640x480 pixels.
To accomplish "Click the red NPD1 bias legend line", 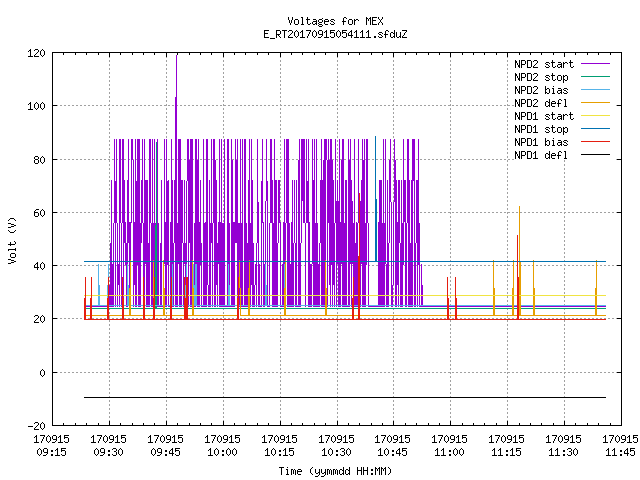I will point(595,142).
